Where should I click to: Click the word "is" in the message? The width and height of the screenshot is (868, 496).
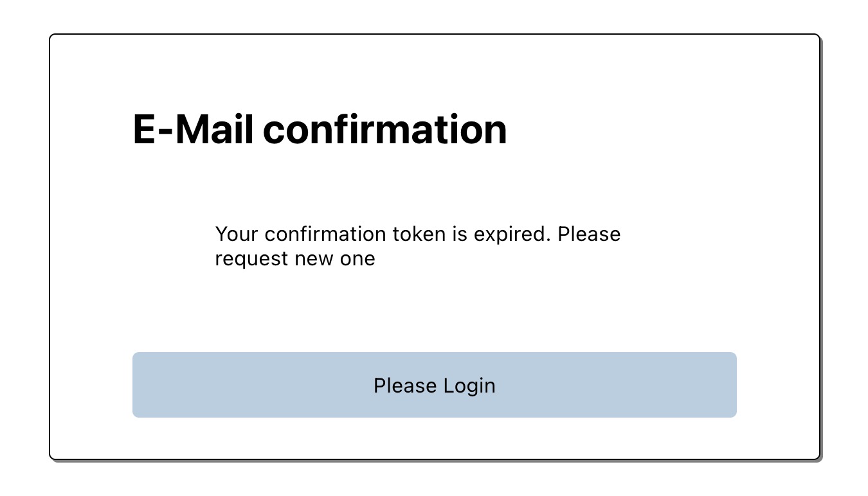(459, 234)
